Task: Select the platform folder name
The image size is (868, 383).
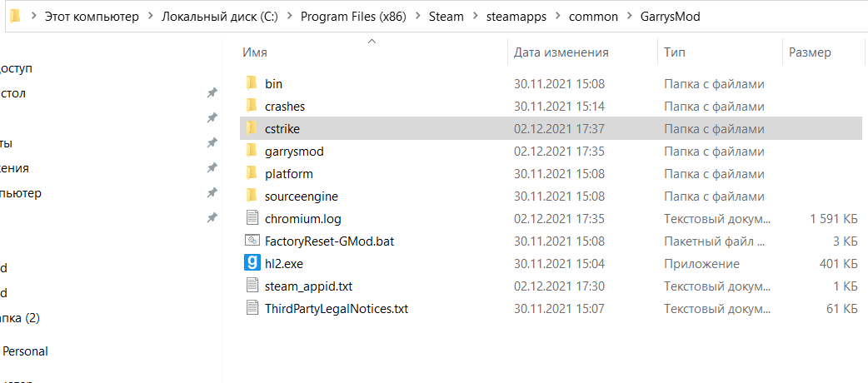Action: click(288, 173)
